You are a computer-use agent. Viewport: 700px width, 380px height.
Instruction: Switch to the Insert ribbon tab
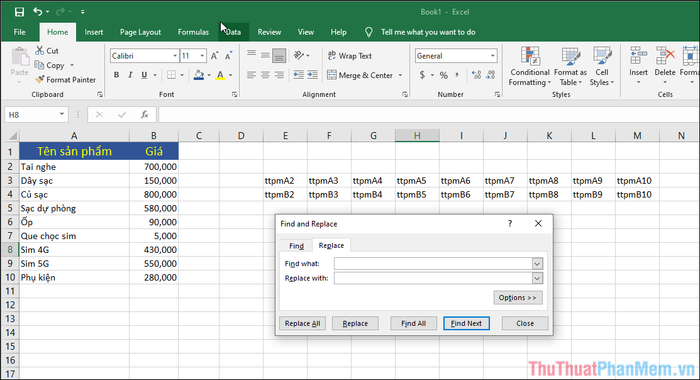[x=94, y=32]
